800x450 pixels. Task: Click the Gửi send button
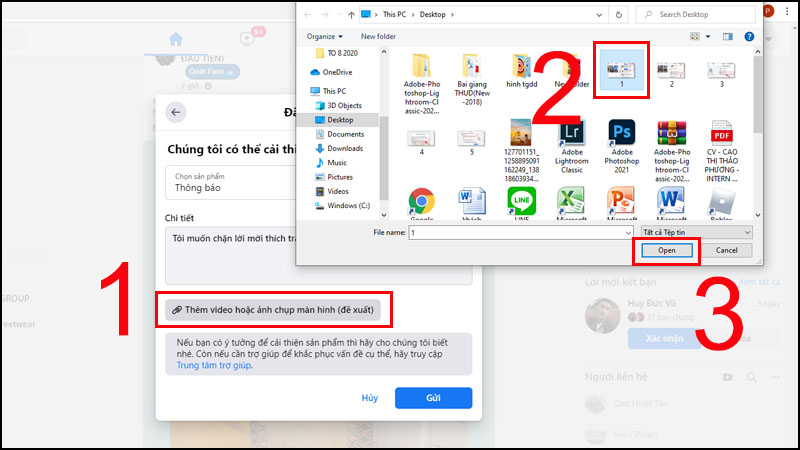point(433,398)
